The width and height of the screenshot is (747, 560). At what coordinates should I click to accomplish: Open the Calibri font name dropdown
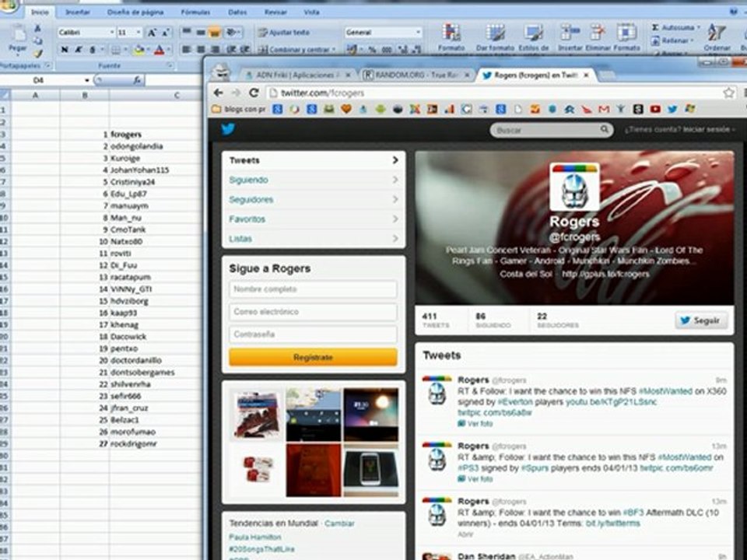point(112,33)
